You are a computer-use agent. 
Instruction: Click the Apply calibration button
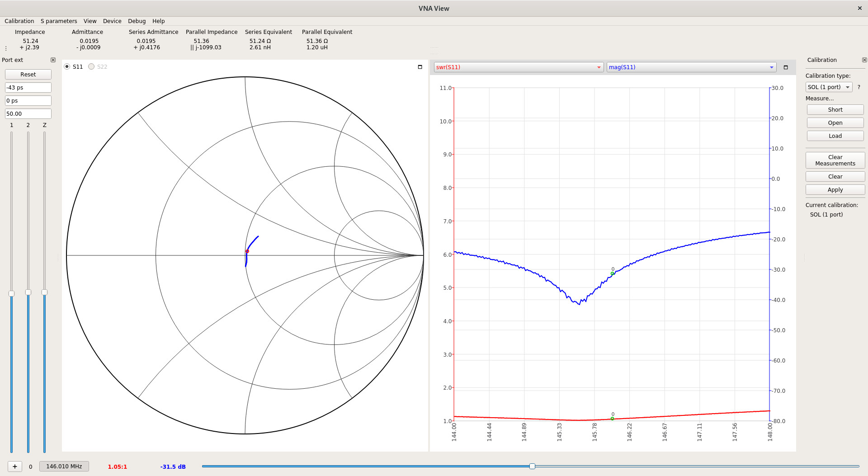point(835,190)
